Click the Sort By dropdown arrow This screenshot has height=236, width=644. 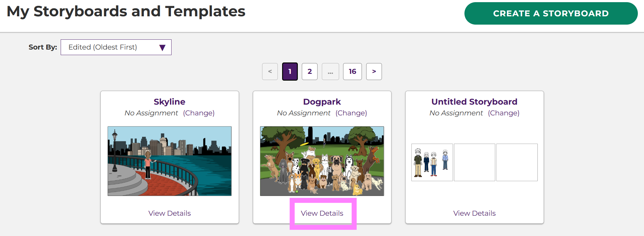pyautogui.click(x=162, y=47)
